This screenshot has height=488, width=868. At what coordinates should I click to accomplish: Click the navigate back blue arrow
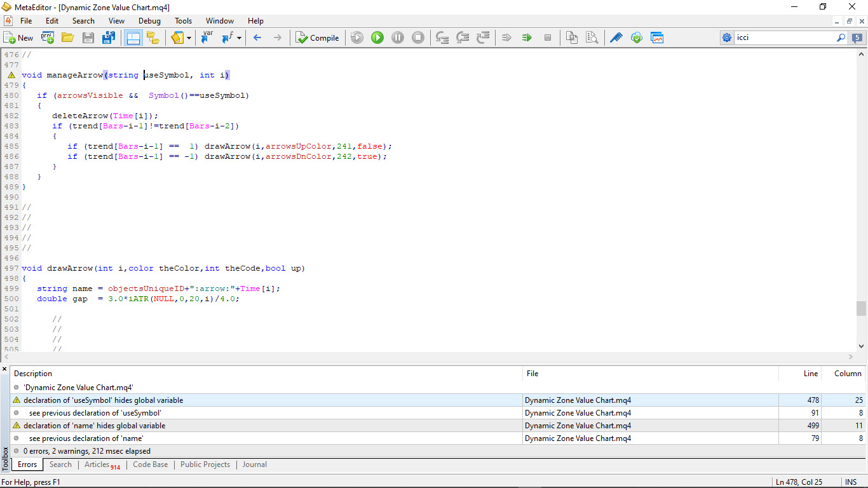click(x=257, y=38)
